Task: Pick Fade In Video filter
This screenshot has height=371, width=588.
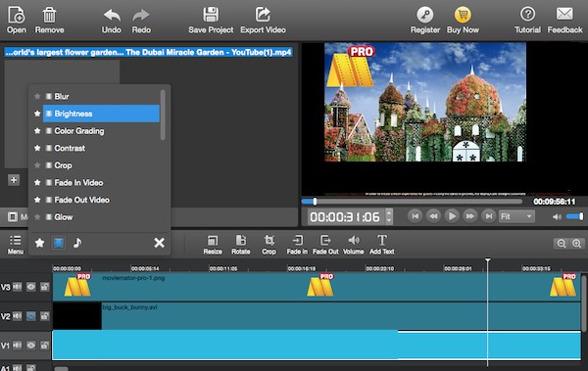Action: pos(101,182)
